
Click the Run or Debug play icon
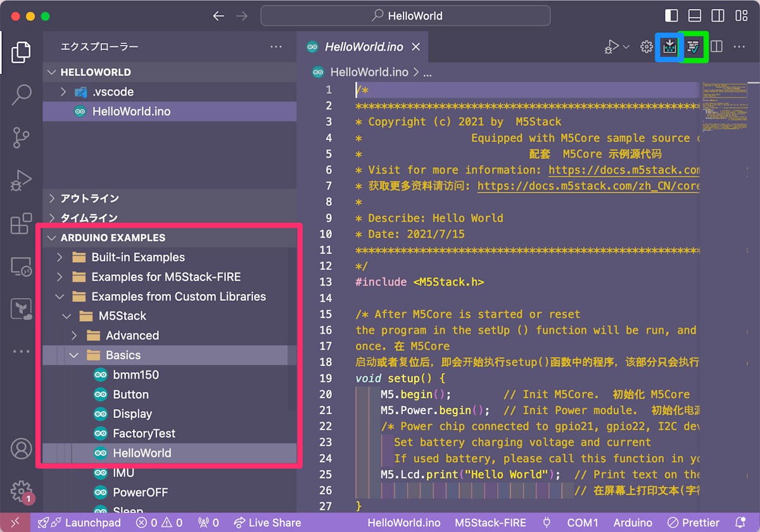[x=611, y=46]
